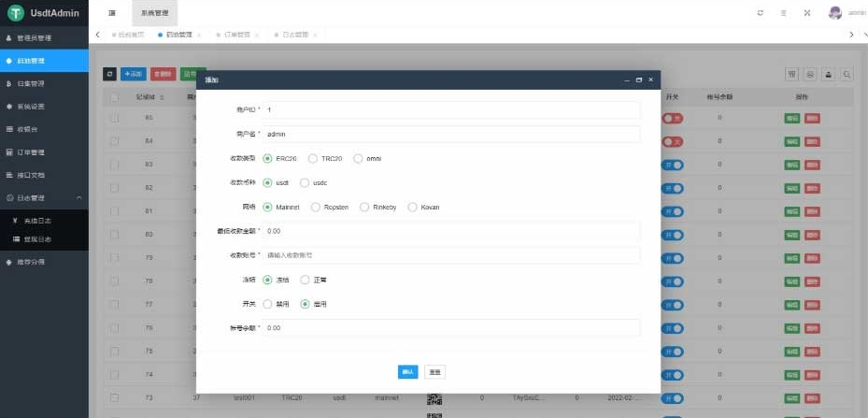Open the admin user avatar menu

pos(834,13)
